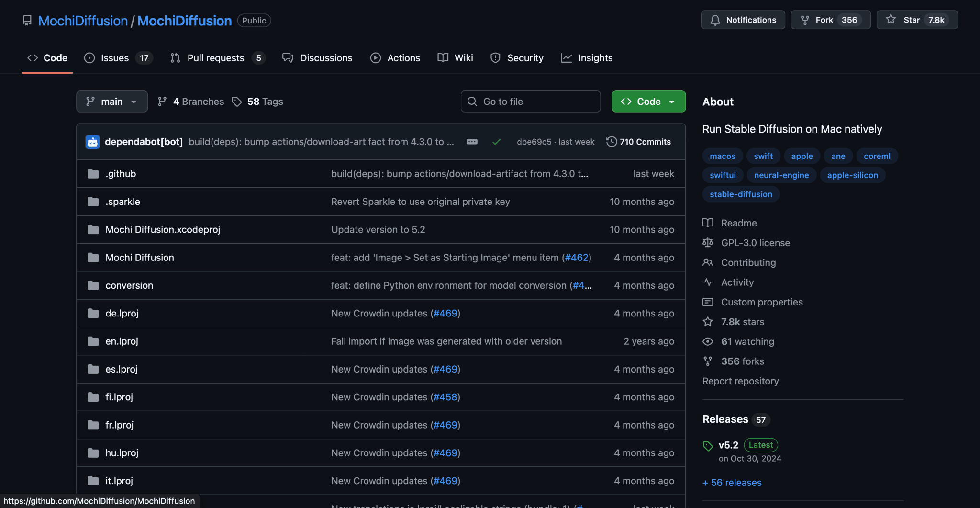
Task: Open the + 56 releases link
Action: [x=732, y=483]
